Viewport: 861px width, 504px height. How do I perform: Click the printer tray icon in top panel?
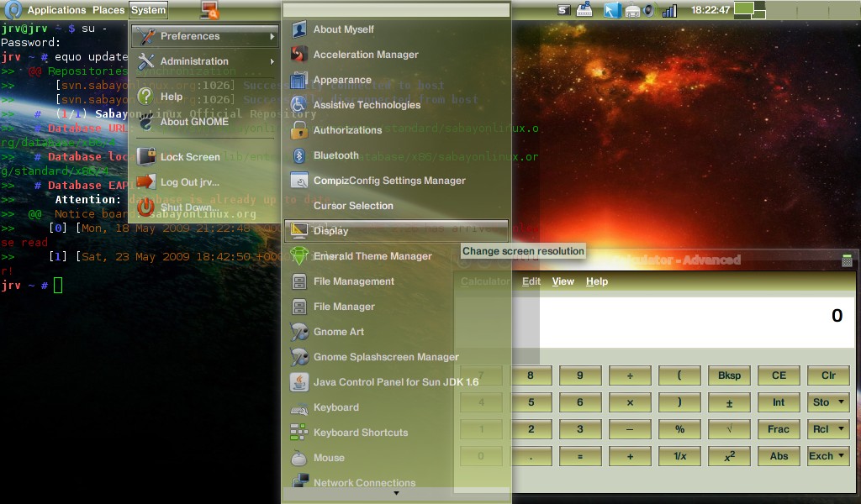(632, 10)
